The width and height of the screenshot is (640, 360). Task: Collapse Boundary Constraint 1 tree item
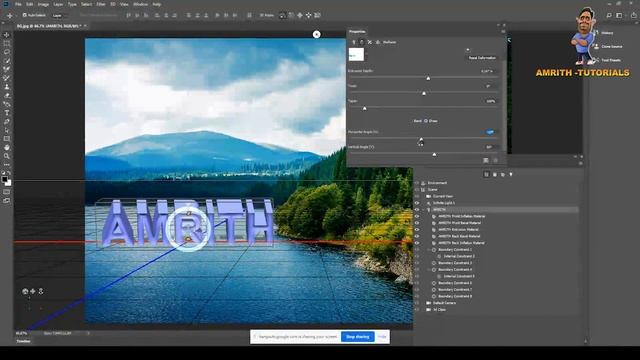(429, 249)
